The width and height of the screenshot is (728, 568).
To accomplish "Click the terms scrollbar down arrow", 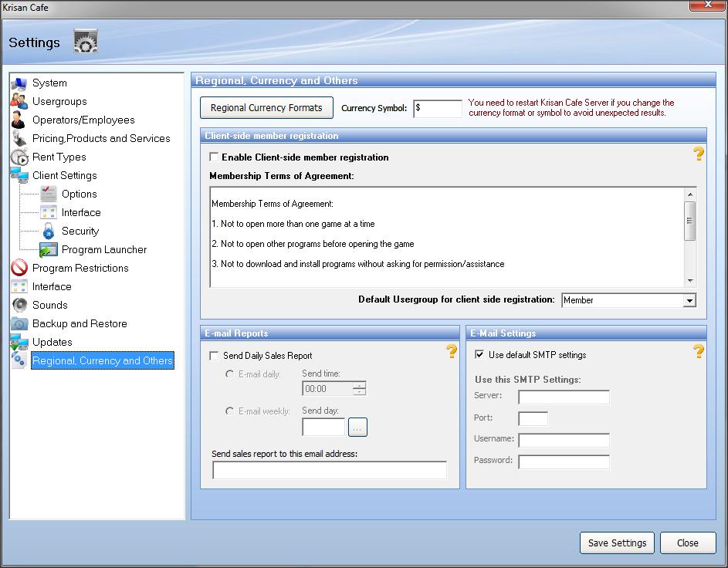I will 690,281.
